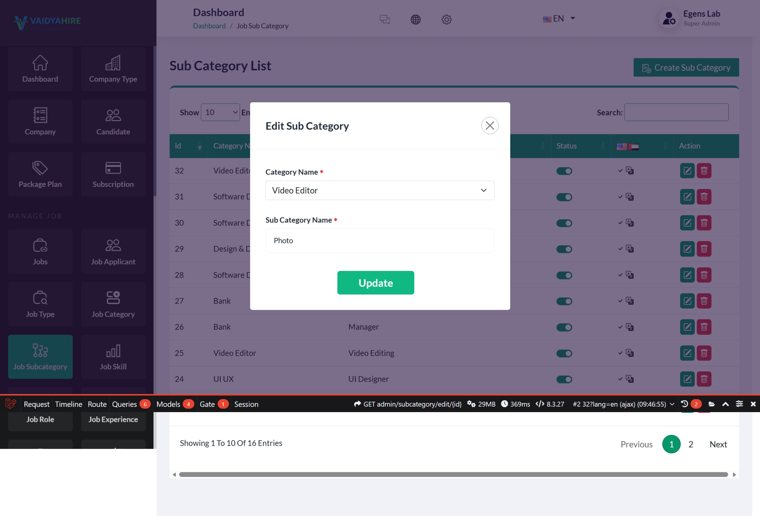
Task: Toggle status switch for row 32
Action: tap(564, 171)
